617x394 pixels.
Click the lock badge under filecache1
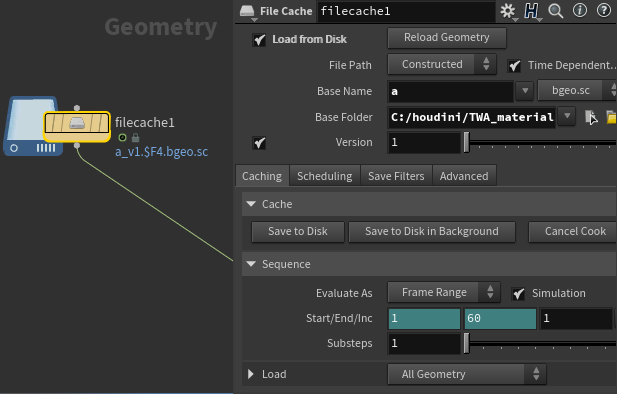(x=135, y=138)
